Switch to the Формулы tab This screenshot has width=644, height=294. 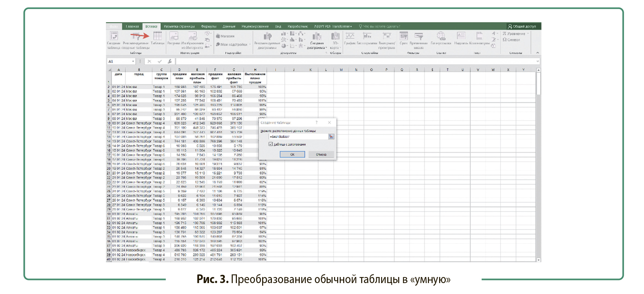[x=208, y=26]
